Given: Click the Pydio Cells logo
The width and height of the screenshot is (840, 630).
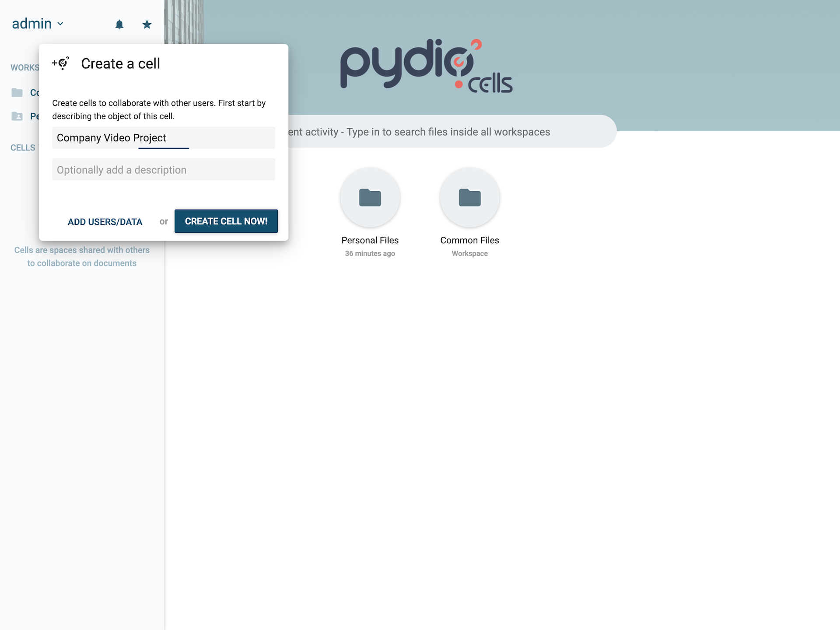Looking at the screenshot, I should click(427, 66).
